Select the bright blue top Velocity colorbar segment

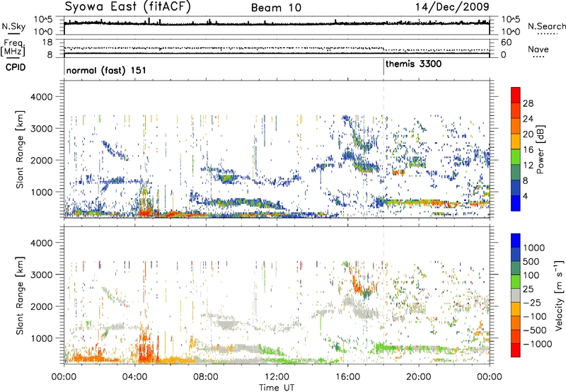[x=516, y=241]
